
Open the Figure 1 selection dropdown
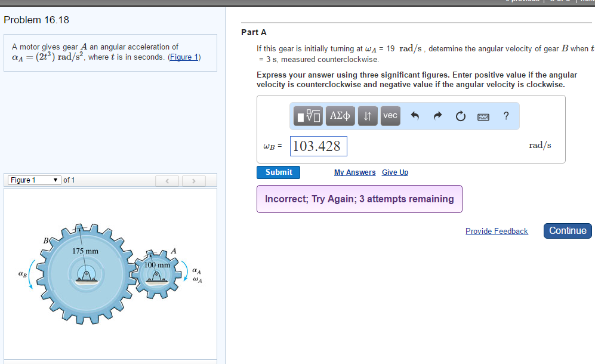(x=34, y=180)
